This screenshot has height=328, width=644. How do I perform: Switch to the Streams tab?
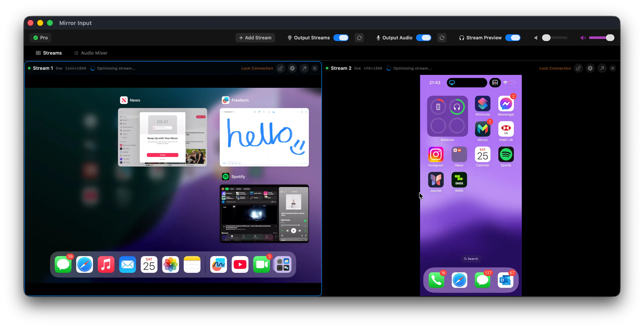(x=49, y=53)
